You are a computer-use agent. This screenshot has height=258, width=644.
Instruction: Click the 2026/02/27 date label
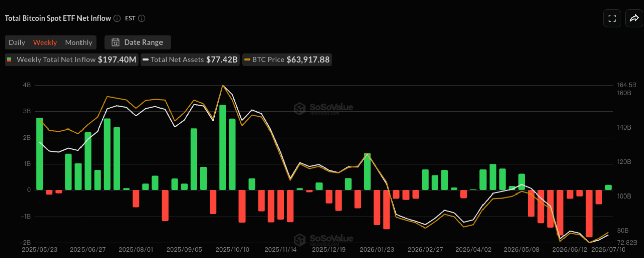tap(425, 249)
